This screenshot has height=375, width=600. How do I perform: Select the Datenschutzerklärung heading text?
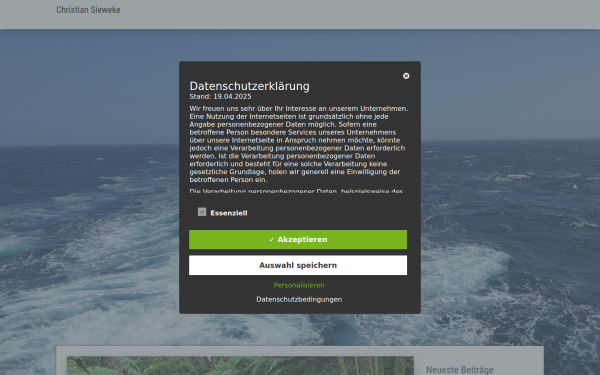pyautogui.click(x=249, y=86)
